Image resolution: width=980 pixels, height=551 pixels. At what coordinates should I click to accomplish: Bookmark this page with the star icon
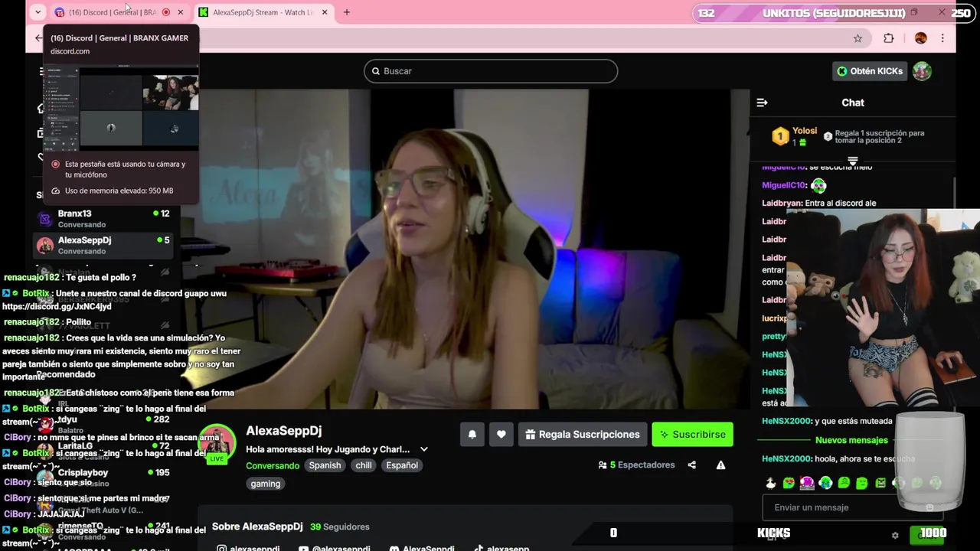coord(857,38)
